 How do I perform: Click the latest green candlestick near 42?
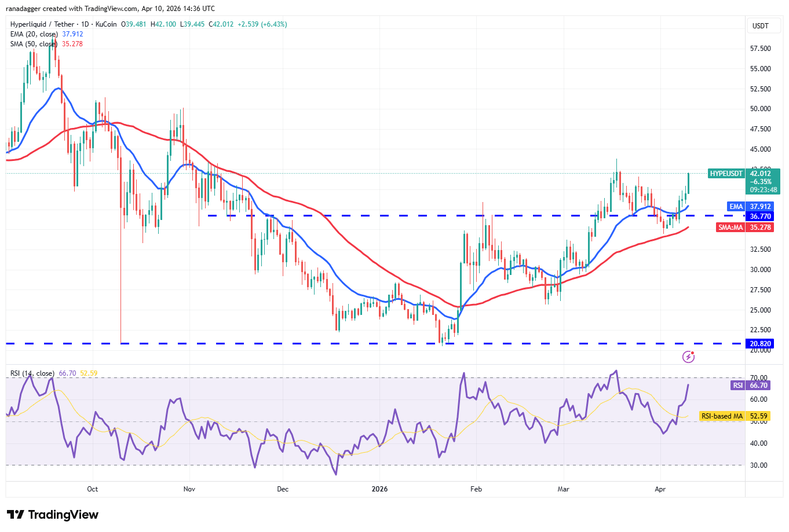point(688,183)
